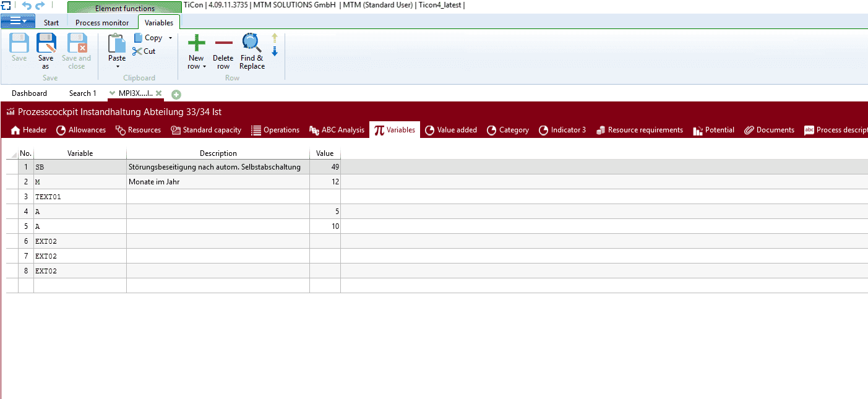Click the Paste clipboard icon
The height and width of the screenshot is (399, 868).
click(x=116, y=43)
